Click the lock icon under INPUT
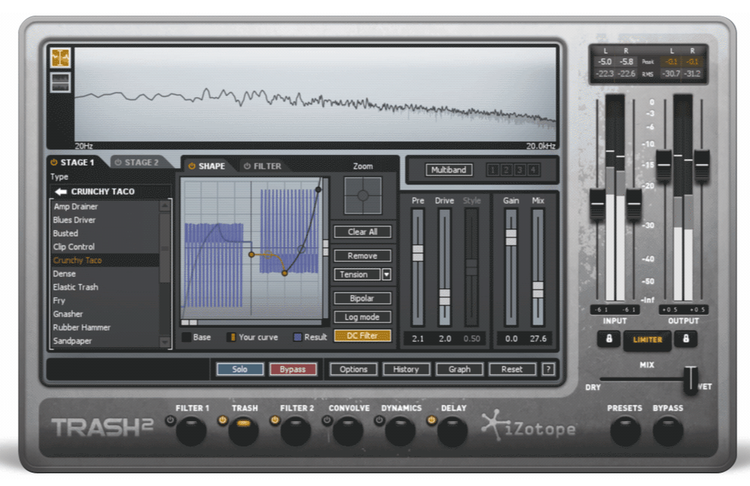 click(x=609, y=339)
